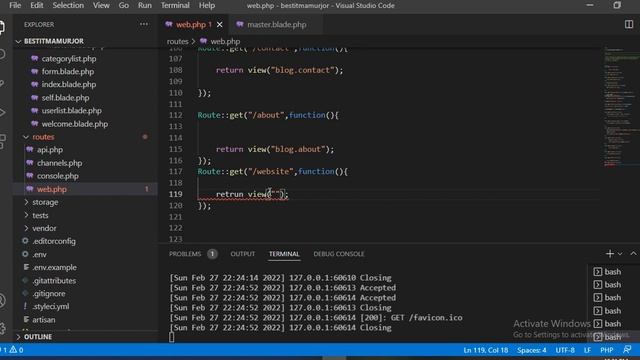Screen dimensions: 640x360
Task: Switch to the TERMINAL panel tab
Action: 284,254
